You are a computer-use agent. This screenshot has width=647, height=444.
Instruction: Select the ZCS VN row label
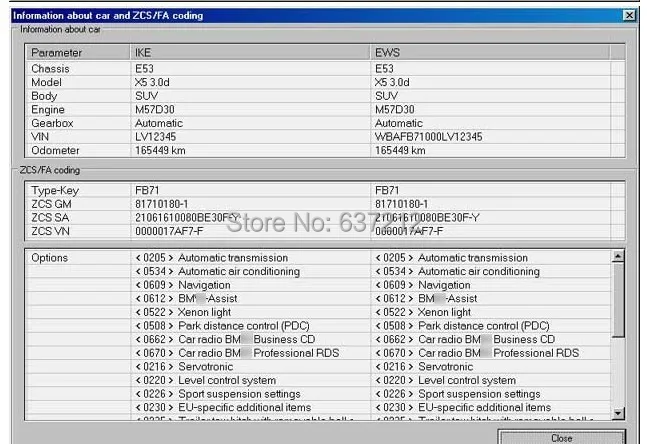(50, 231)
